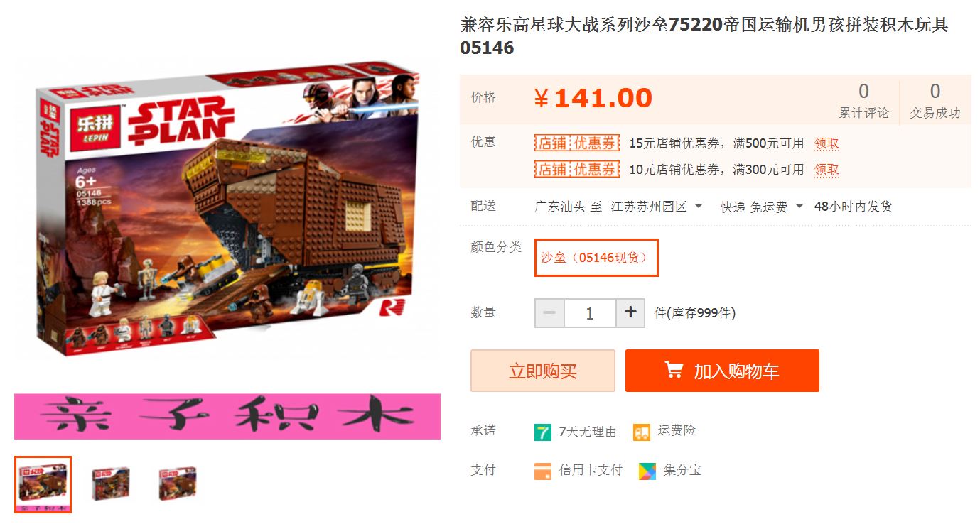Image resolution: width=980 pixels, height=524 pixels.
Task: Click the 信用卡支付 card icon
Action: pyautogui.click(x=543, y=471)
